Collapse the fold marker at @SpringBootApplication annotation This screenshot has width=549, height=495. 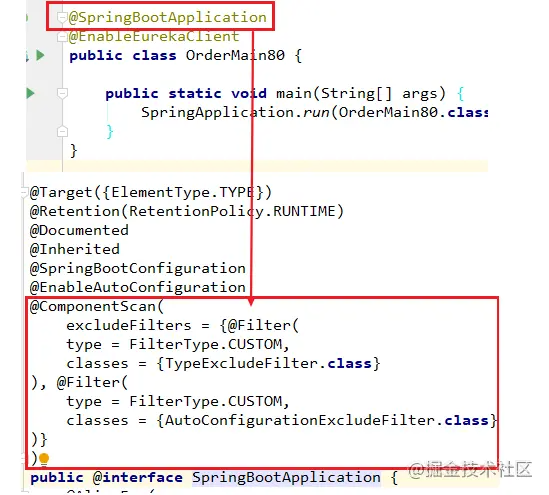click(x=62, y=17)
